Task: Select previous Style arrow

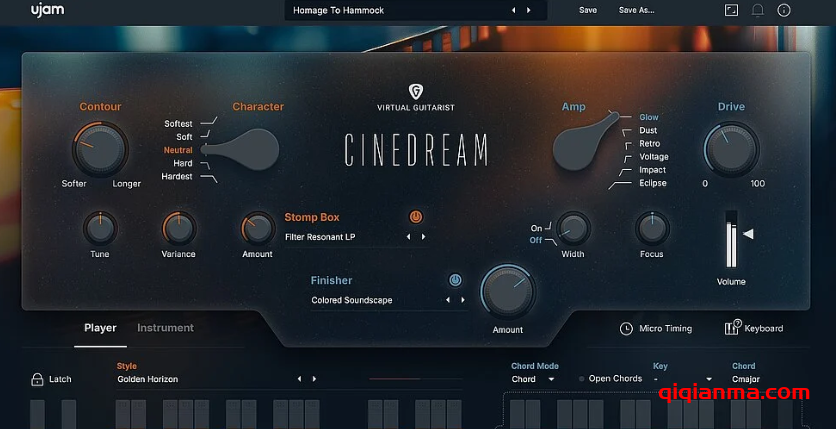Action: 299,379
